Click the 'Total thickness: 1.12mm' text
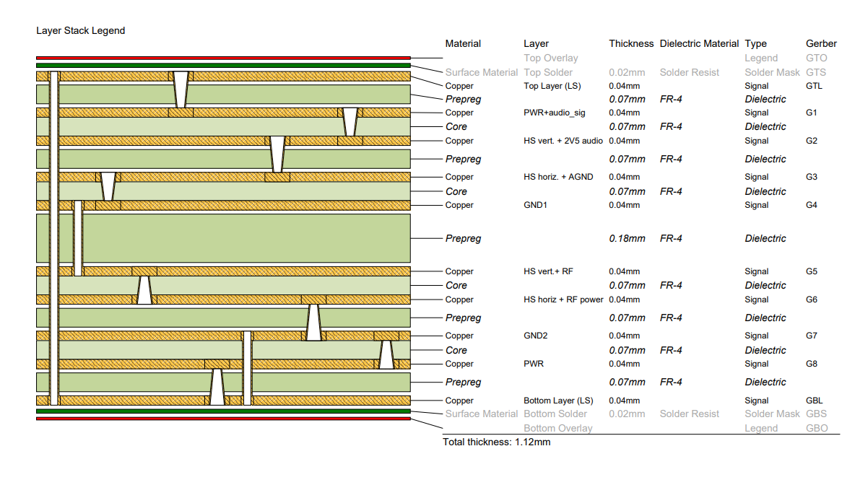868x485 pixels. tap(496, 442)
